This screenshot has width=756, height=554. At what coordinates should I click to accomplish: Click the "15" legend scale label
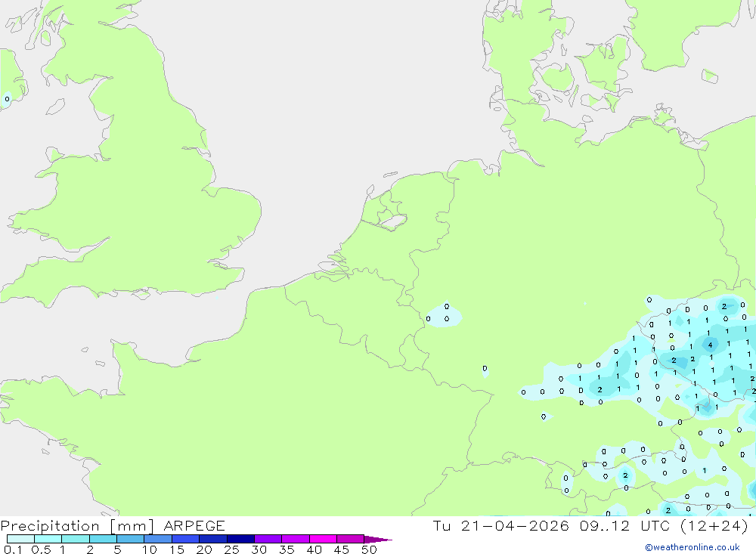click(177, 549)
